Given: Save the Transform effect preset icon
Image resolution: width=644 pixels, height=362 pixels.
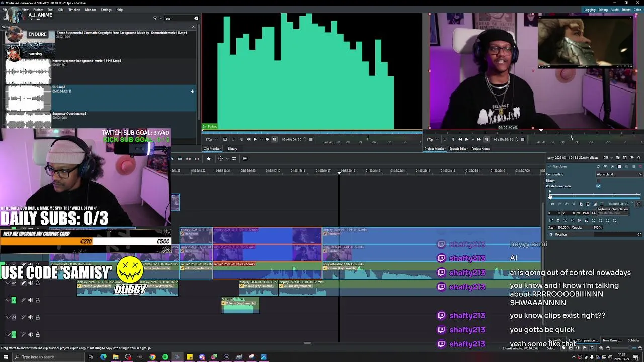Looking at the screenshot, I should pos(619,166).
